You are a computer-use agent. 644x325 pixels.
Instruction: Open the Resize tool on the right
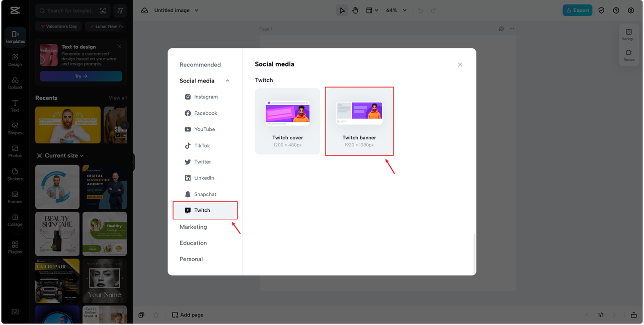coord(629,55)
